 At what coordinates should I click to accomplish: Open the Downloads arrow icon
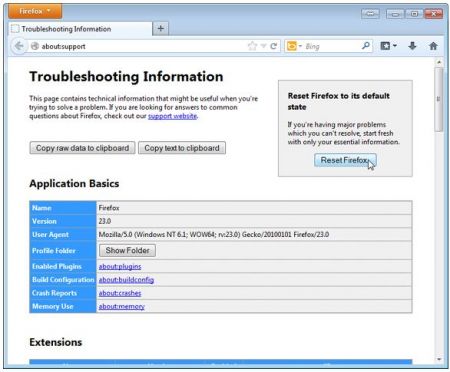(412, 46)
